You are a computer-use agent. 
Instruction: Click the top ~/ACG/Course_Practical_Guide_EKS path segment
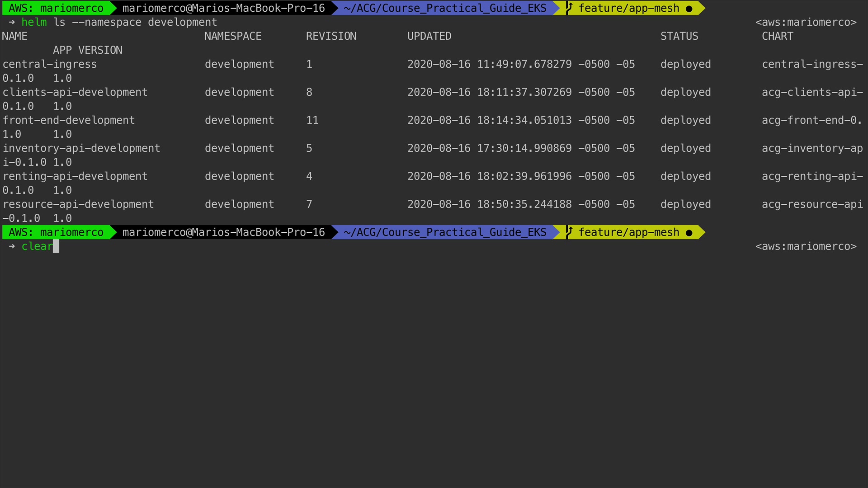pos(444,8)
